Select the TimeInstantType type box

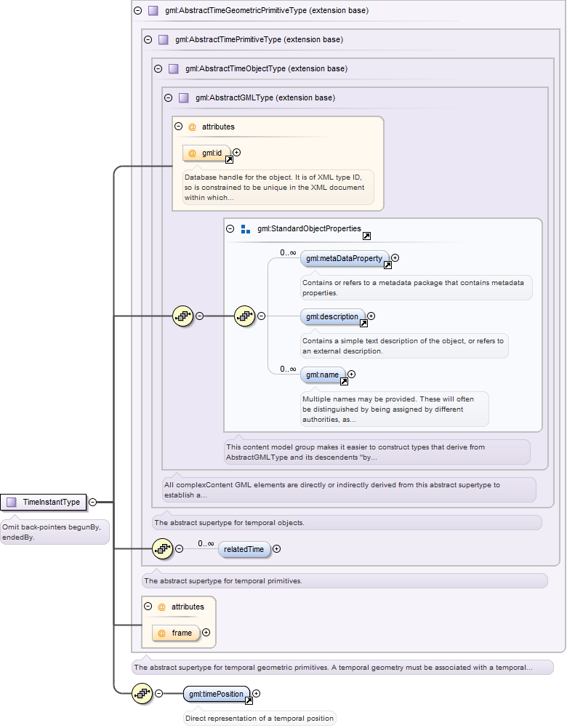tap(44, 502)
